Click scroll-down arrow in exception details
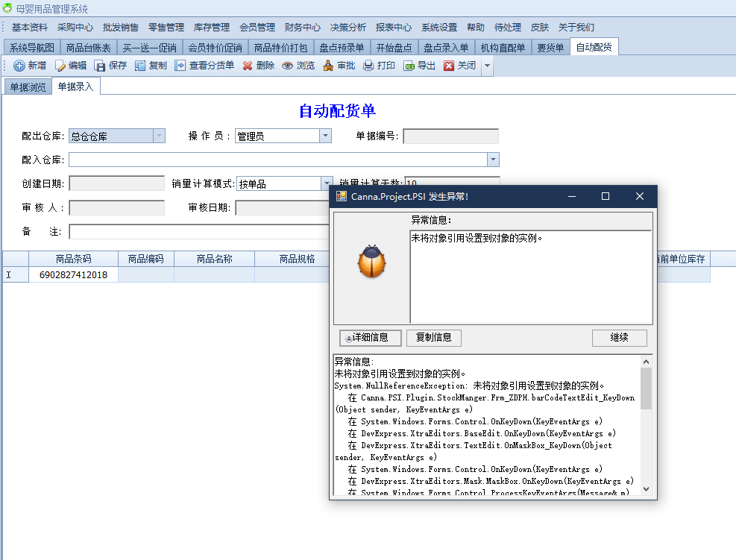The height and width of the screenshot is (560, 736). pyautogui.click(x=646, y=488)
